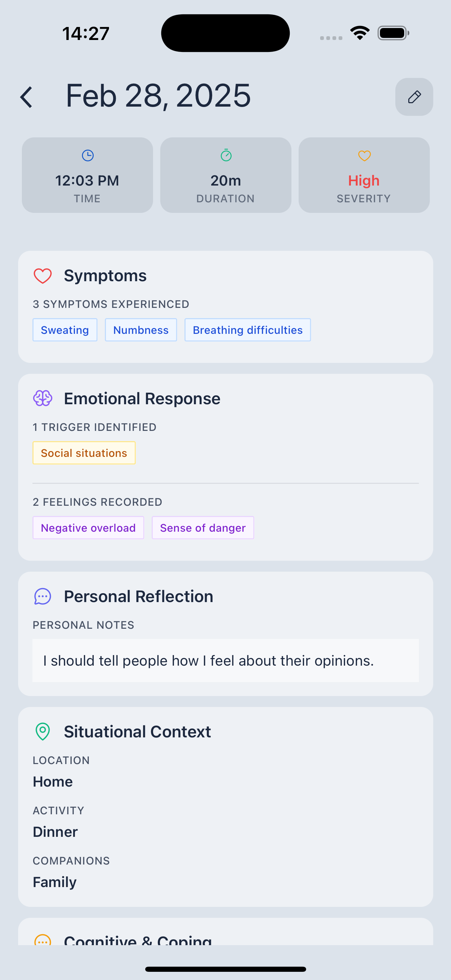Select the Negative overload feeling tag
Screen dimensions: 451x980
(88, 528)
